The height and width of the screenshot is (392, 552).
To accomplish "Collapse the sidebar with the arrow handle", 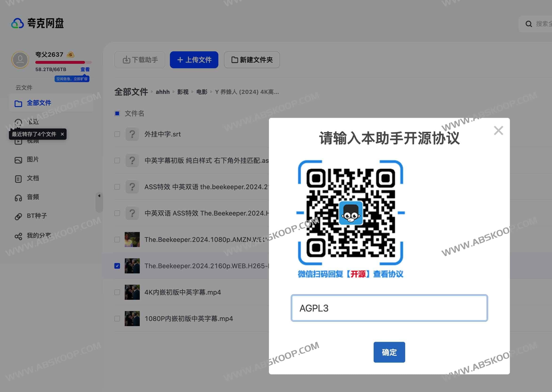I will coord(99,196).
